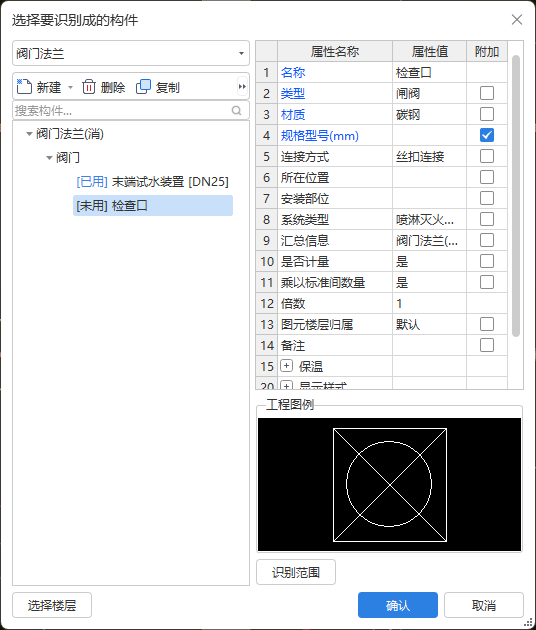Collapse the 阀门 tree node
This screenshot has width=536, height=630.
49,158
